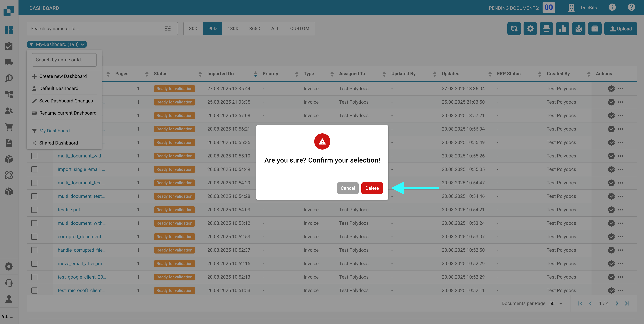Select checkbox for corrupted_document row
644x324 pixels.
[34, 237]
